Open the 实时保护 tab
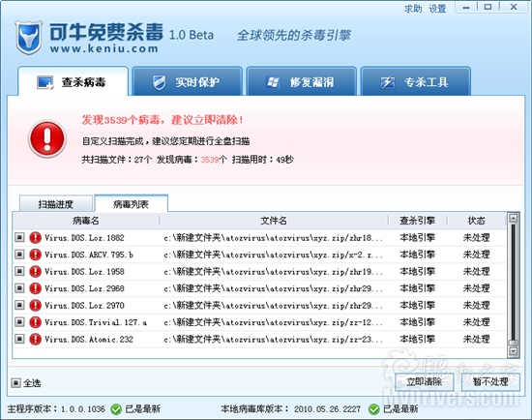The width and height of the screenshot is (532, 420). (x=187, y=81)
